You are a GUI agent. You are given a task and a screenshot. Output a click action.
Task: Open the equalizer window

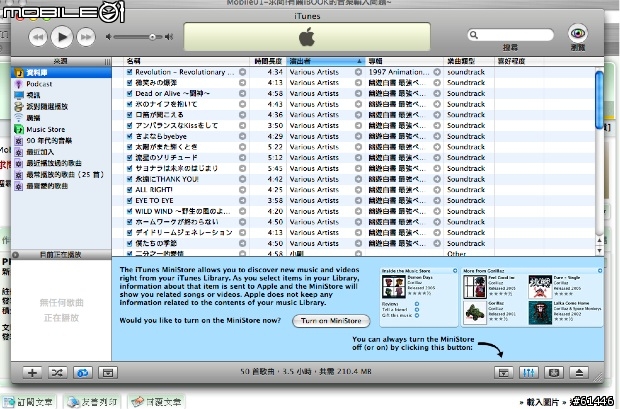coord(529,373)
